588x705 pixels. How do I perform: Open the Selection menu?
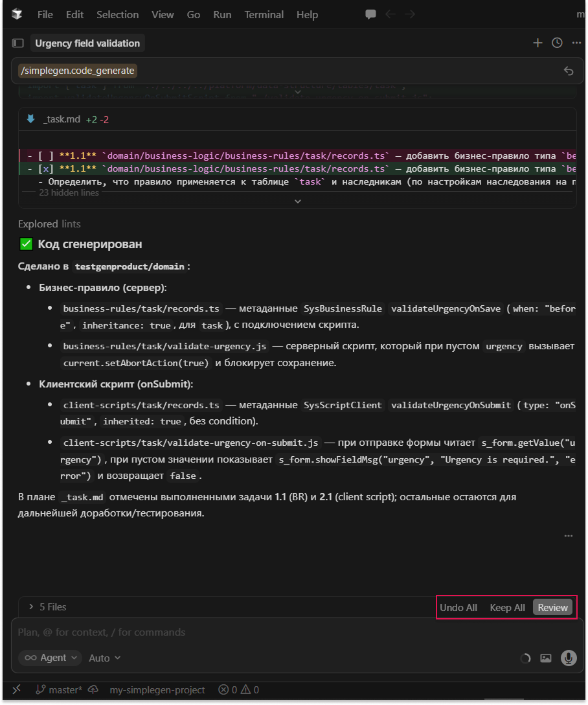pyautogui.click(x=117, y=14)
